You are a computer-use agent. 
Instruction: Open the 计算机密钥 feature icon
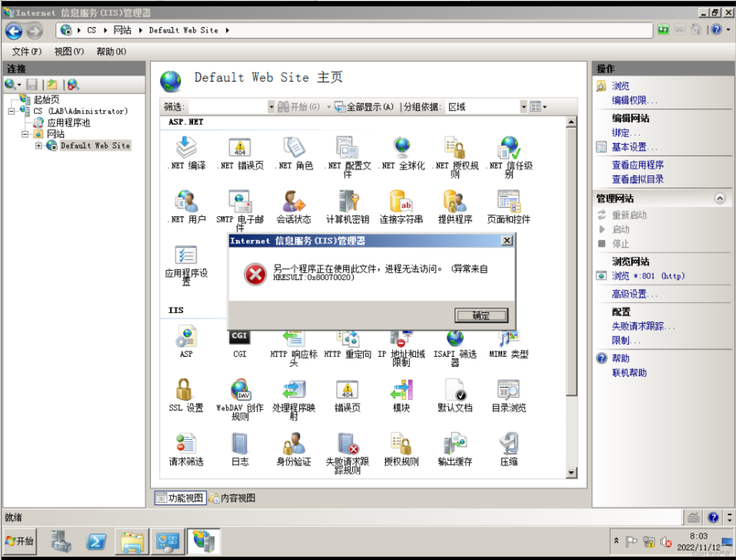[348, 201]
